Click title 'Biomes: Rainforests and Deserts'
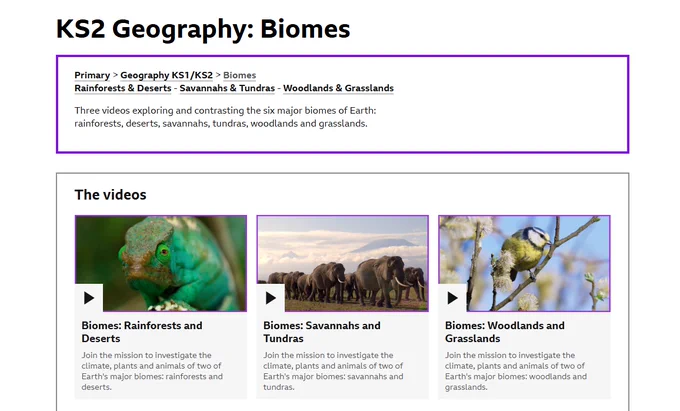The image size is (680, 411). point(142,332)
